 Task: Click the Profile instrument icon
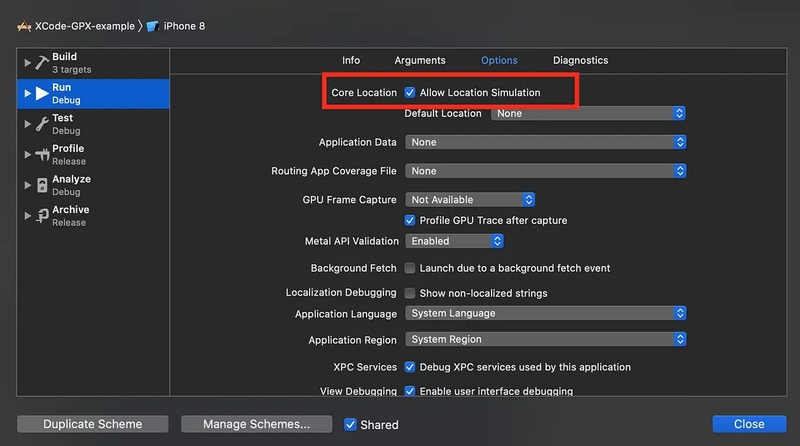click(42, 154)
